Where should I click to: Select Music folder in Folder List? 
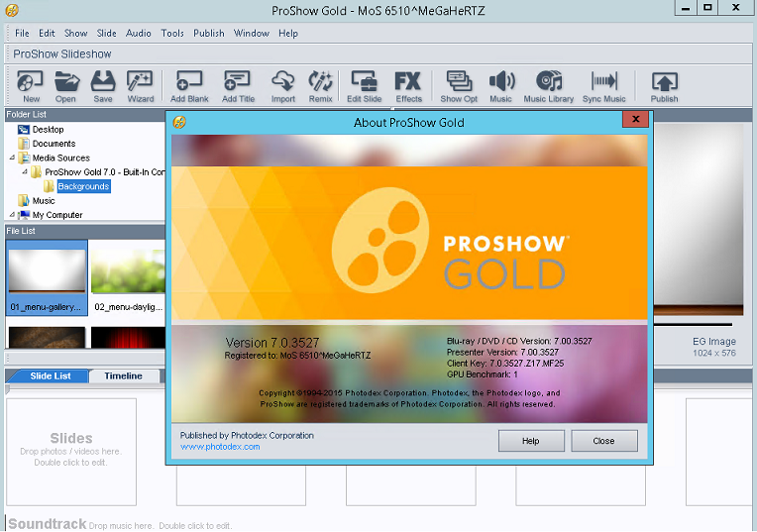click(x=44, y=200)
